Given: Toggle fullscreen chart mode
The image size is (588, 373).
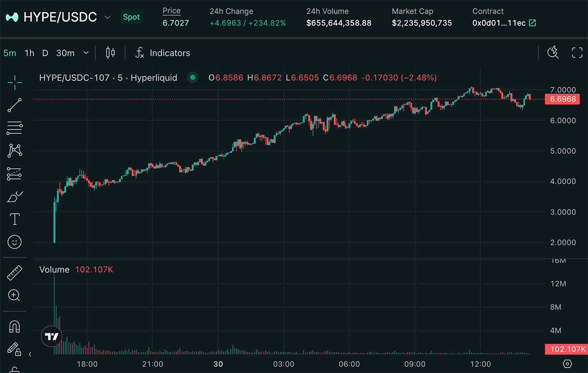Looking at the screenshot, I should point(577,52).
